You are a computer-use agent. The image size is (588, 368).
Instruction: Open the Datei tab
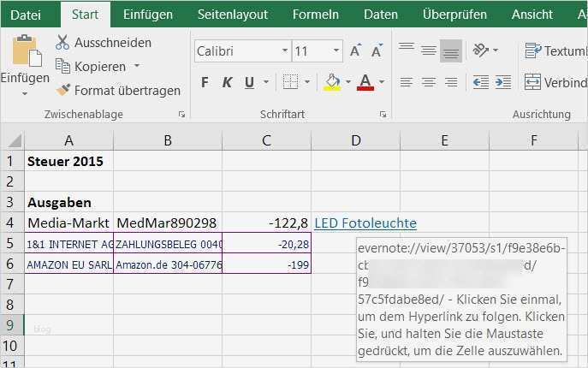(x=26, y=15)
